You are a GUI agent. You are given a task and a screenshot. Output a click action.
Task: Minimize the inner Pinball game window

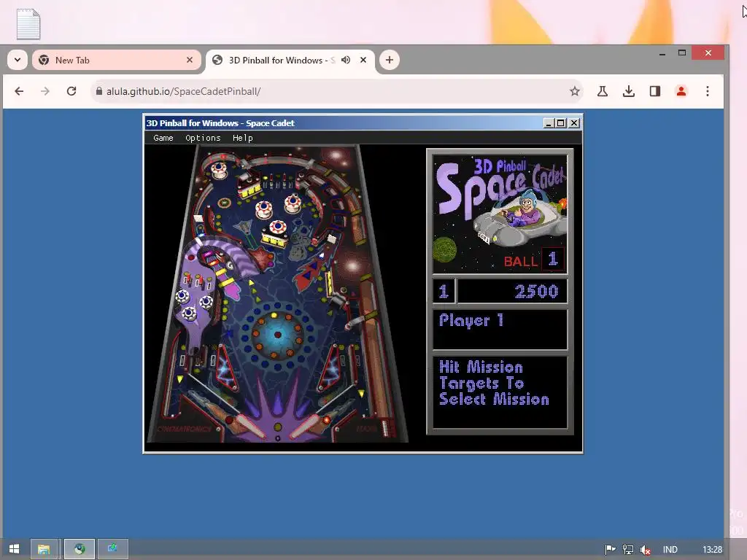point(549,122)
